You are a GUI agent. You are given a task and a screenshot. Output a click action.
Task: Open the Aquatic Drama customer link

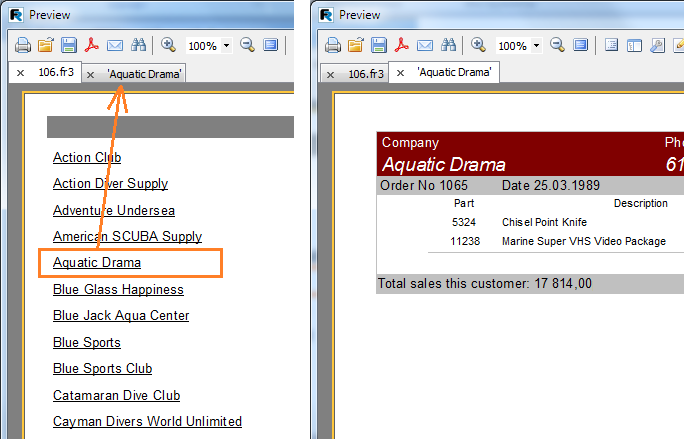(x=97, y=263)
